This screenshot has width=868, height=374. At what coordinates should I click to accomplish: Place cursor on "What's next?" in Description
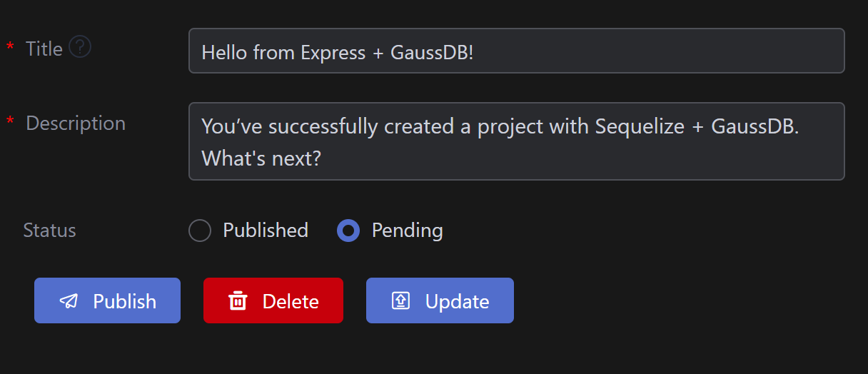pos(261,158)
